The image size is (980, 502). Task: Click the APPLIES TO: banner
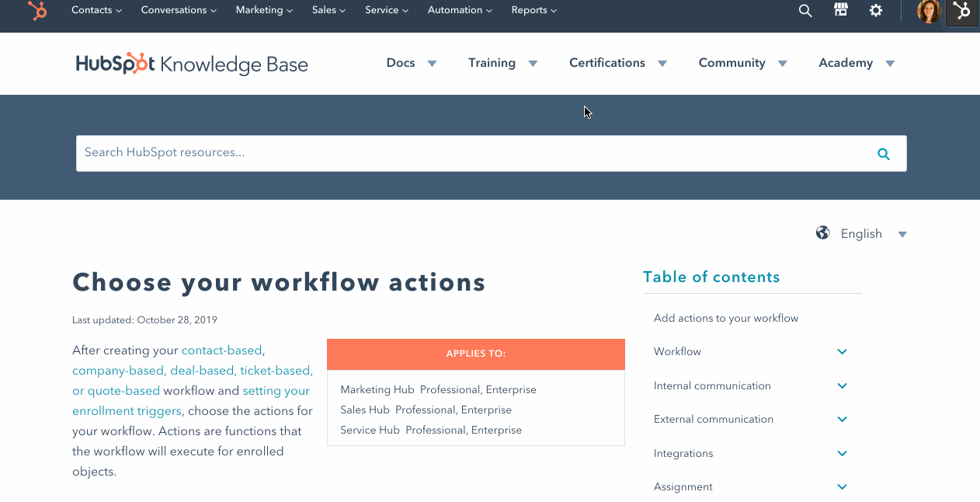point(476,354)
